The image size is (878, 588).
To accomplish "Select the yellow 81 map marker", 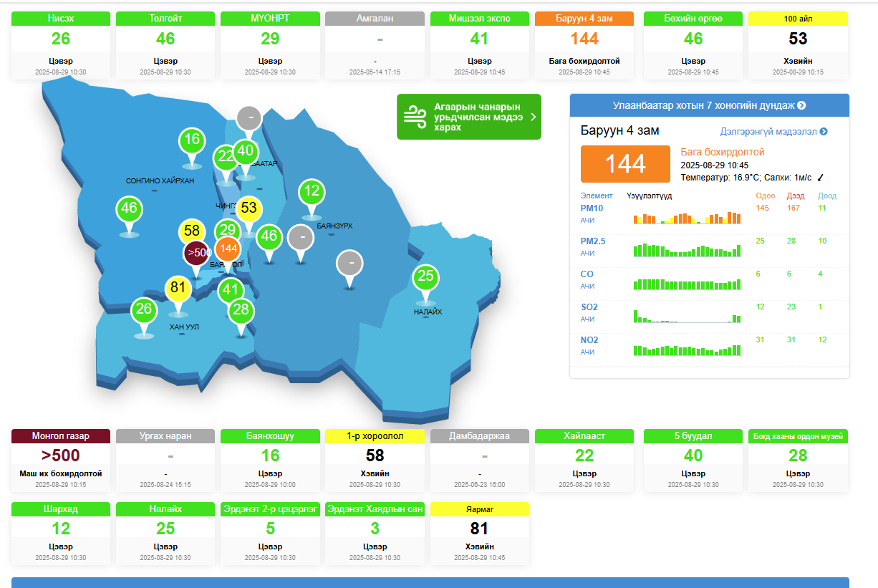I will click(x=178, y=289).
